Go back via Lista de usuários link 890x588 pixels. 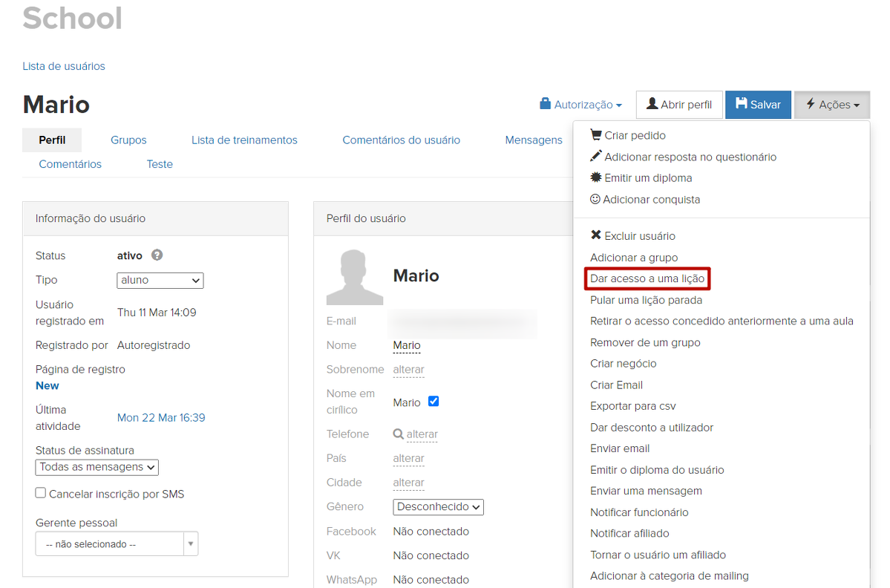pyautogui.click(x=64, y=66)
